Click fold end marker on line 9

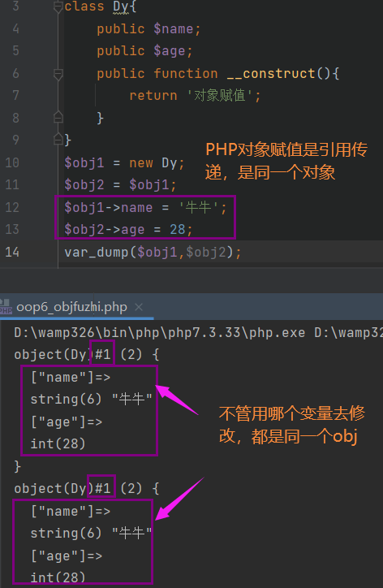58,139
